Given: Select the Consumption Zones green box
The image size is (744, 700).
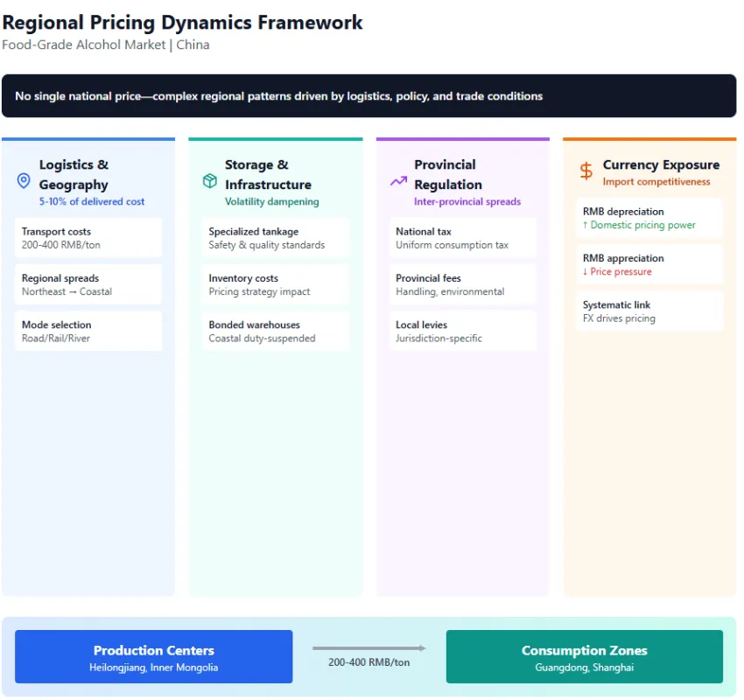Looking at the screenshot, I should click(584, 657).
